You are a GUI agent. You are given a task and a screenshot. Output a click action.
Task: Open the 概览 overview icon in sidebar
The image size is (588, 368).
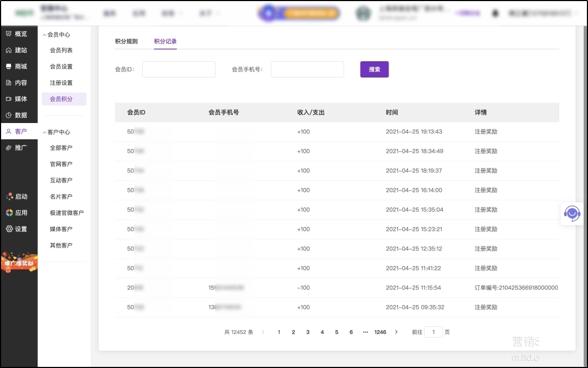pyautogui.click(x=9, y=34)
